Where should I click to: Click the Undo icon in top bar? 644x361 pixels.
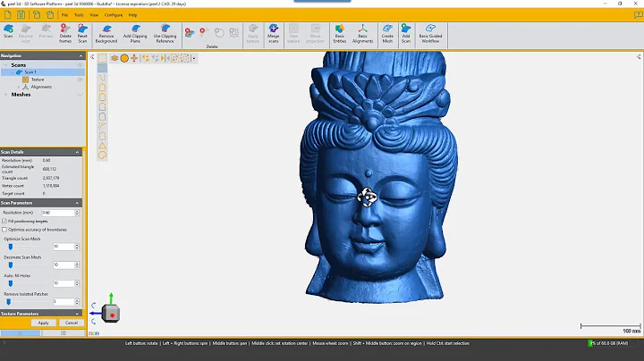37,15
